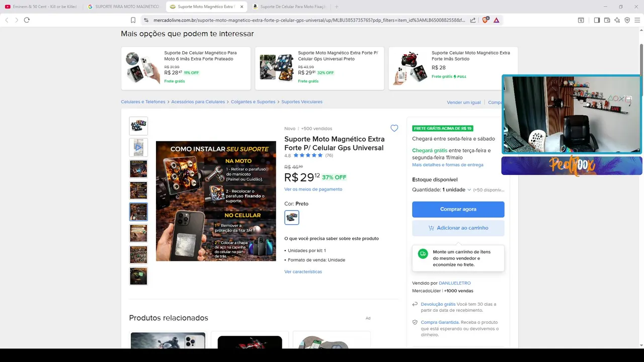Close the Suporte Moto Magnético Extra tab
The width and height of the screenshot is (644, 362).
click(242, 7)
